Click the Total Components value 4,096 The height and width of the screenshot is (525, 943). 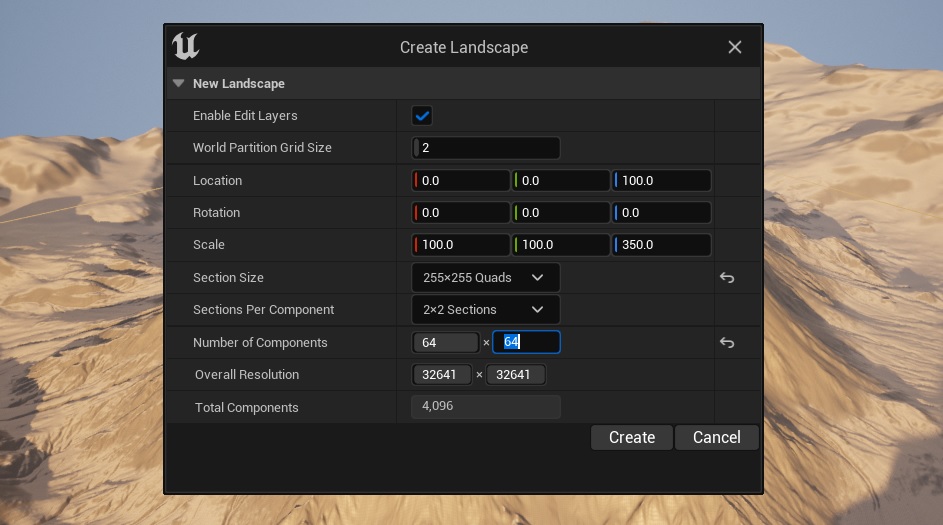(x=486, y=407)
